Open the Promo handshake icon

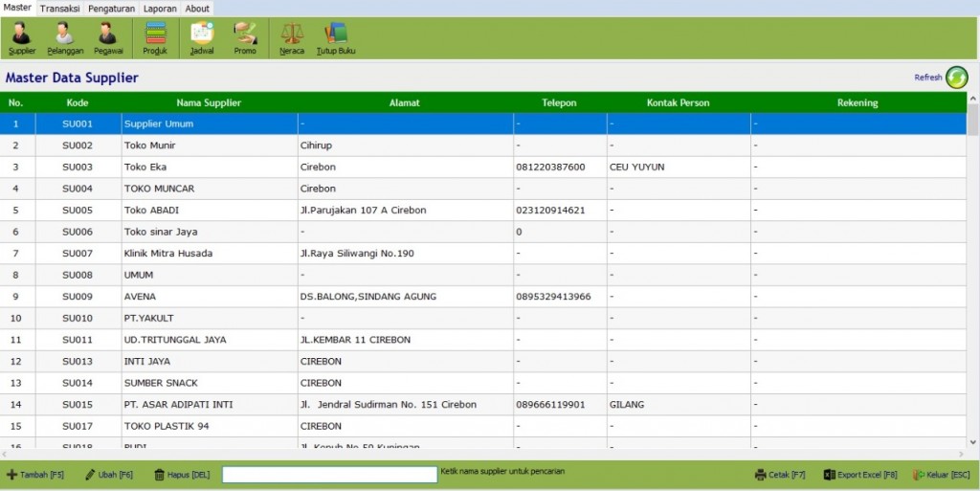click(245, 38)
